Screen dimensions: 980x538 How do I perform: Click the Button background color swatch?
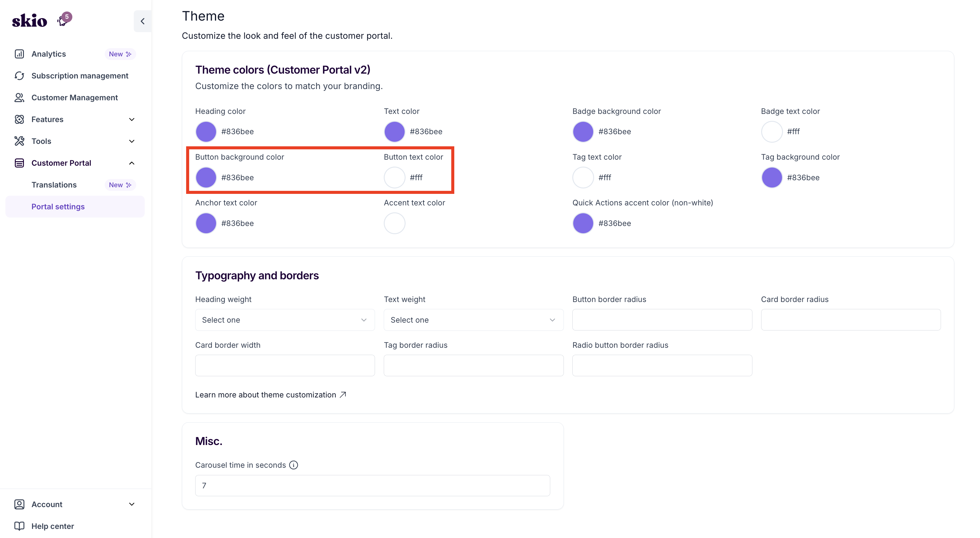(x=206, y=178)
